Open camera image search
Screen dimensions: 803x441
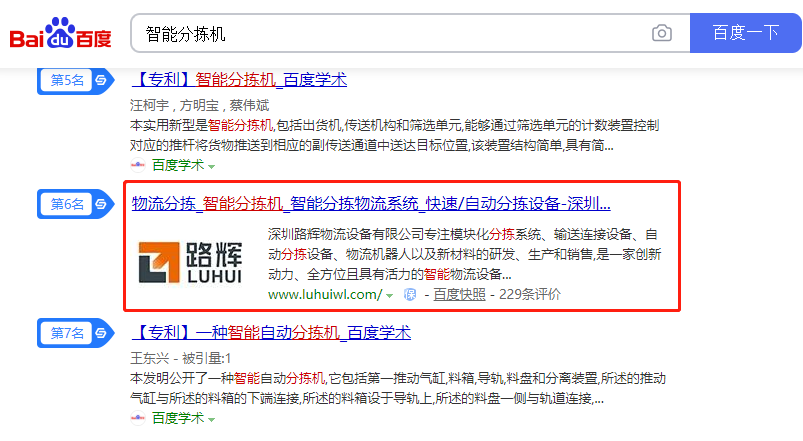(662, 33)
